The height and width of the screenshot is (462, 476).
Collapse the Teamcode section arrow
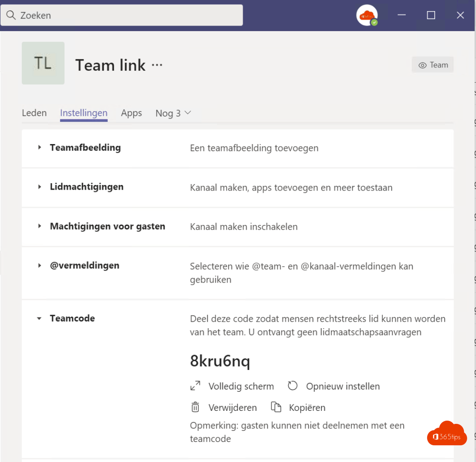point(39,318)
